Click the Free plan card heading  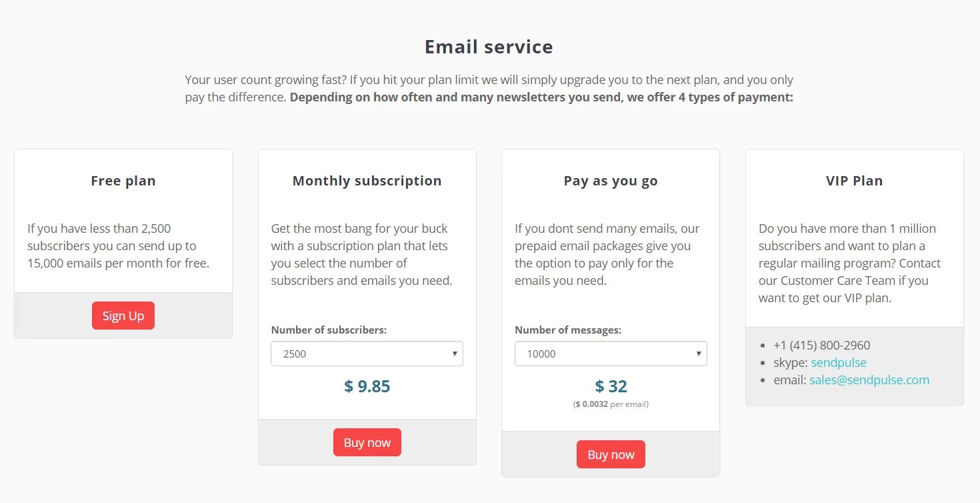point(123,181)
